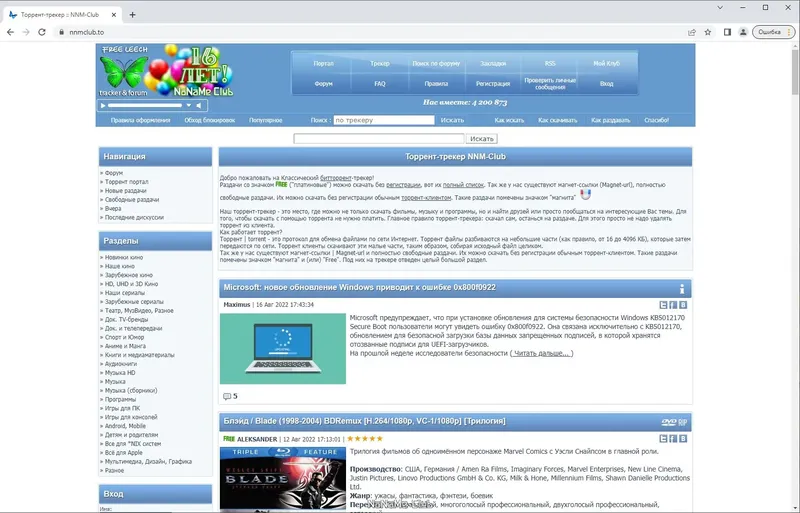This screenshot has height=513, width=800.
Task: Play the site radio audio player
Action: click(103, 106)
